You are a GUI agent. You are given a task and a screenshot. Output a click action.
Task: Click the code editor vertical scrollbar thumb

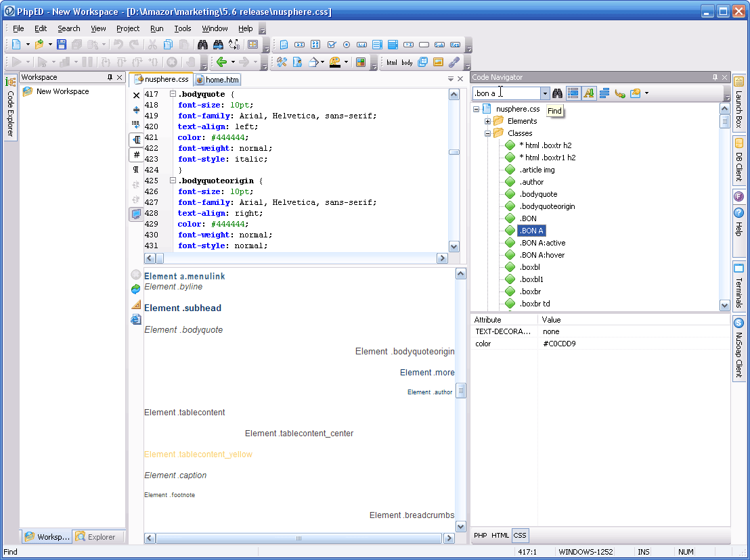[454, 152]
